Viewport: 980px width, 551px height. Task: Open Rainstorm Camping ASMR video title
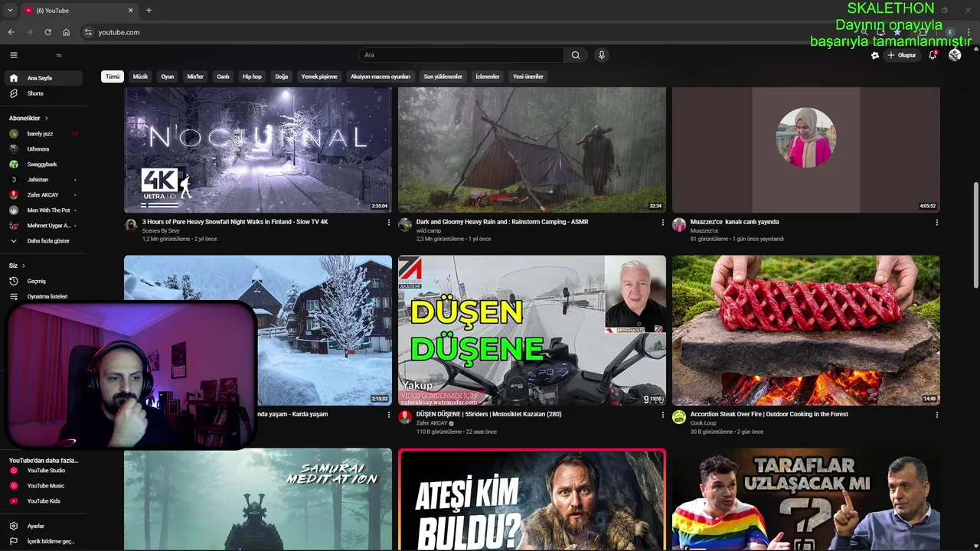pos(502,222)
